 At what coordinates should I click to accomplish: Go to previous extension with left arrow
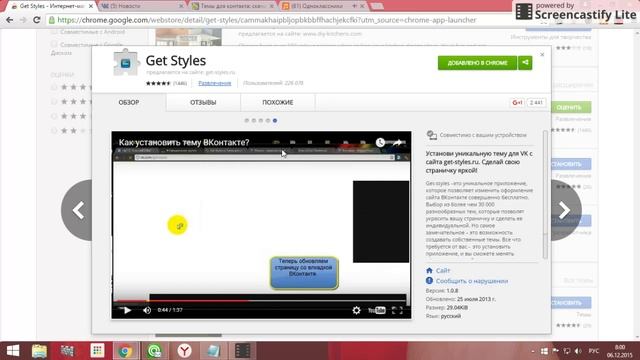(77, 210)
